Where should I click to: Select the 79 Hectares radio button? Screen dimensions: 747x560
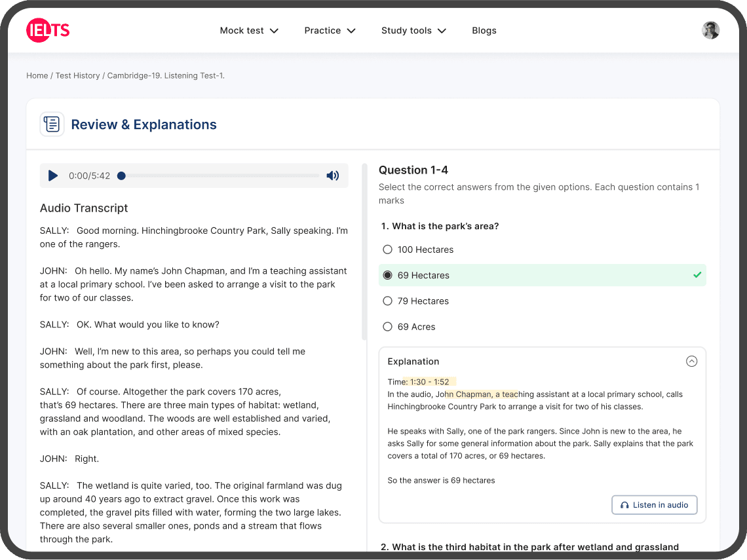387,301
